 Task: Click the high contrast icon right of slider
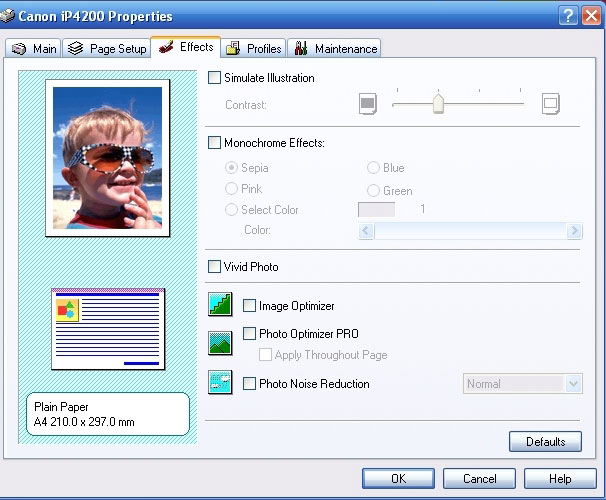coord(550,104)
